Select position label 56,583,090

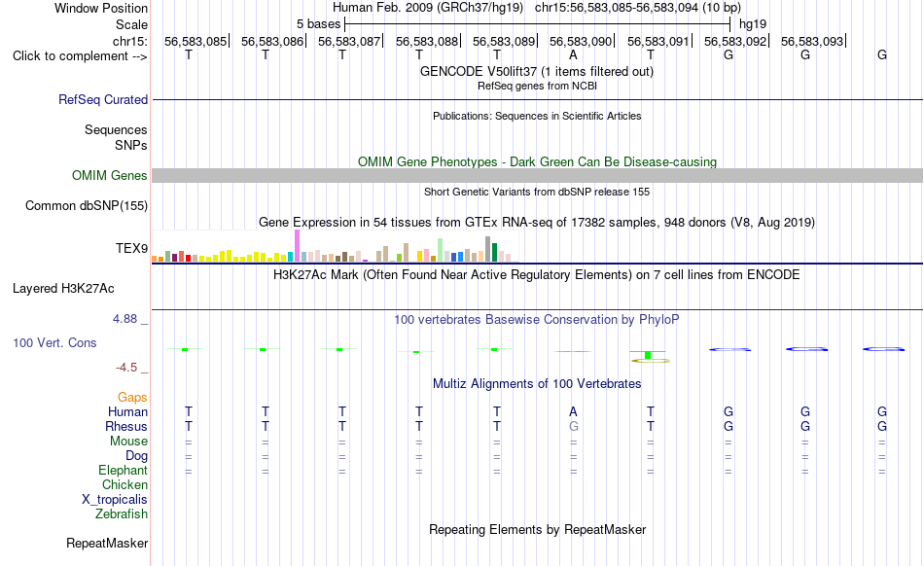(581, 41)
